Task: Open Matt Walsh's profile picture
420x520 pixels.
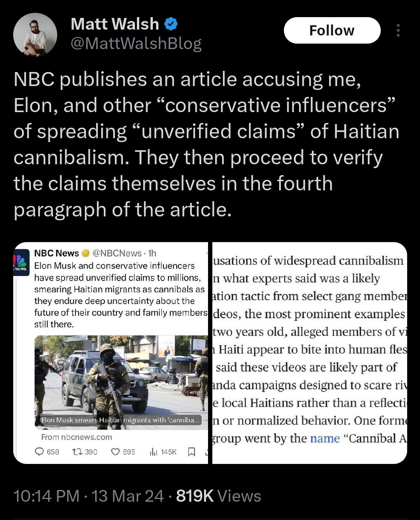Action: click(35, 35)
